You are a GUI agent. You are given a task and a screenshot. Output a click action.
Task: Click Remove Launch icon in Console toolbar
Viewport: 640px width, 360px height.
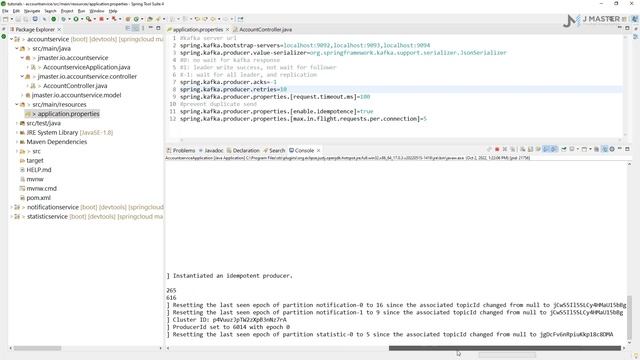point(505,149)
